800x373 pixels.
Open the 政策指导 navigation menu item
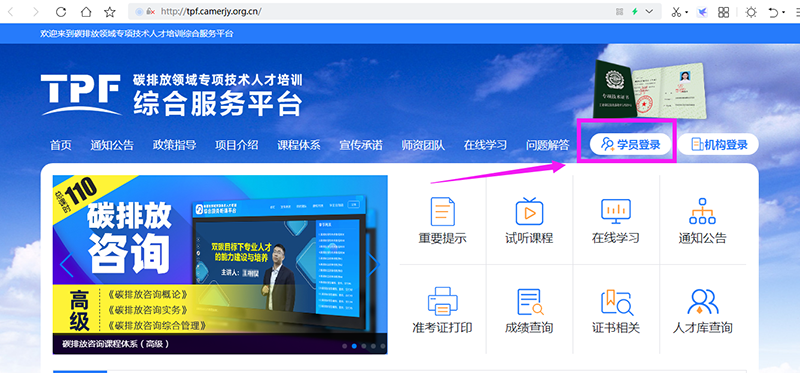[x=174, y=145]
